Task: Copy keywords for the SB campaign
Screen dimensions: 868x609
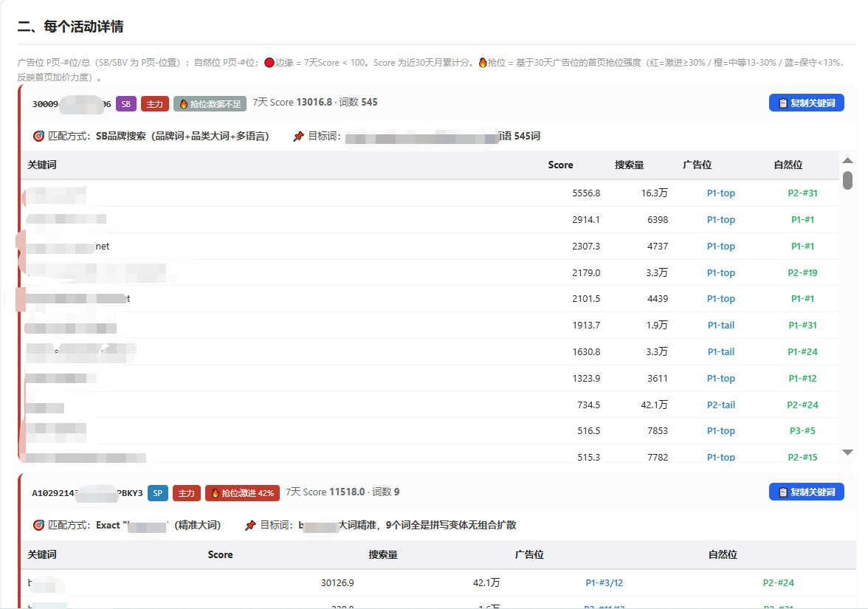Action: [806, 103]
